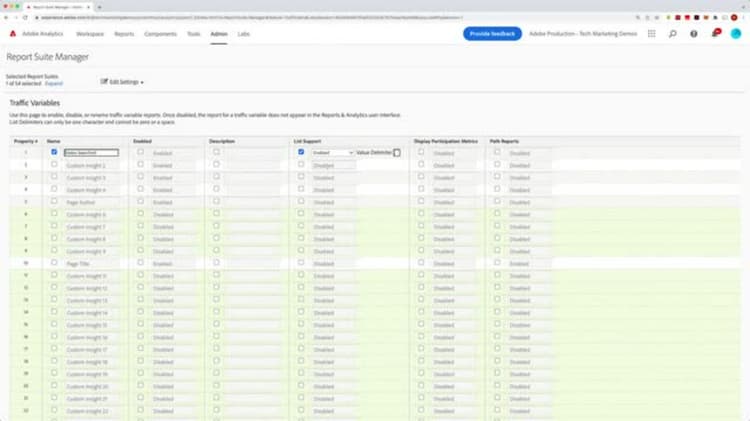Click the pencil icon beside Edit Settings

[104, 81]
